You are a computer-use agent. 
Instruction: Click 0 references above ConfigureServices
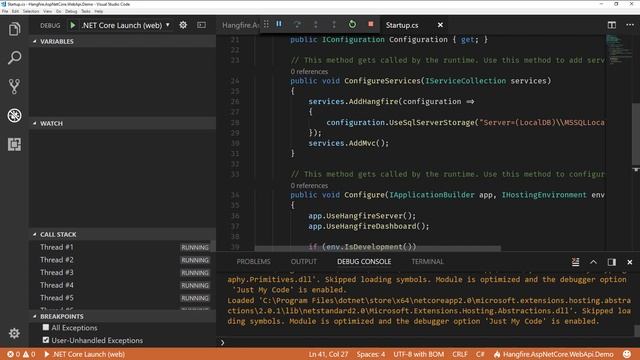tap(309, 71)
